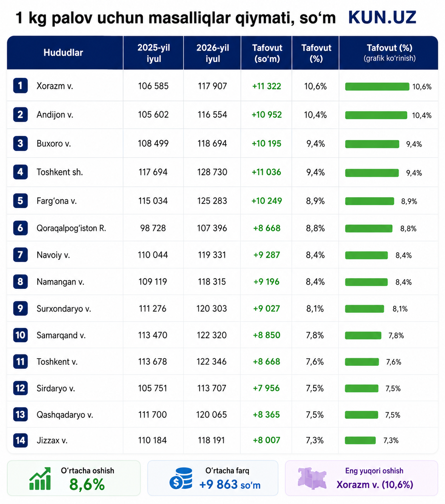The image size is (445, 504).
Task: Select the Qoraqalpog'iston R. row name
Action: pyautogui.click(x=71, y=228)
